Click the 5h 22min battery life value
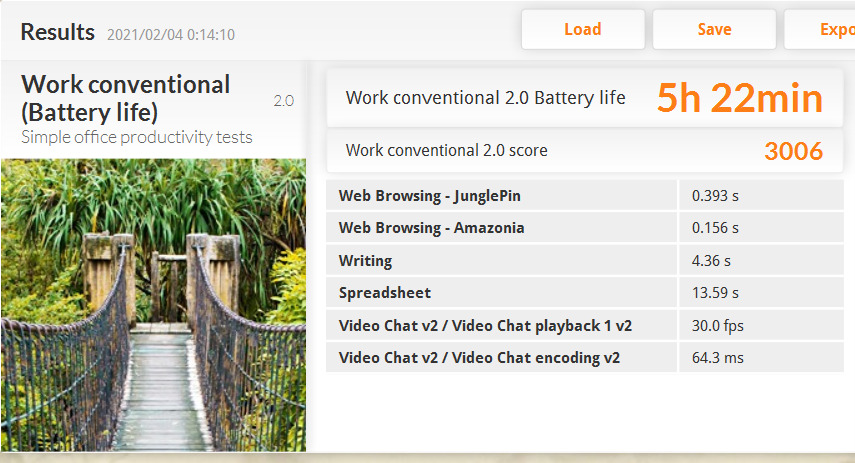Screen dimensions: 855x463 (x=739, y=98)
